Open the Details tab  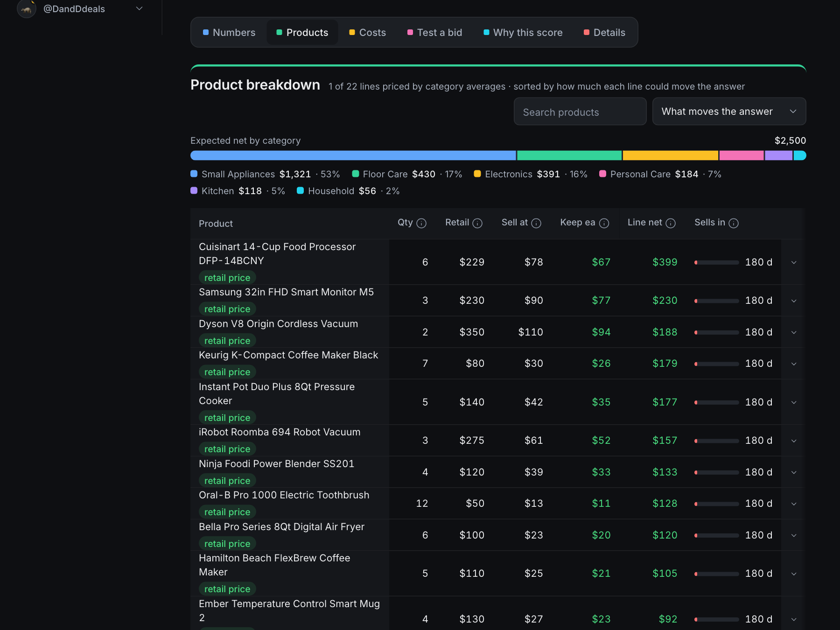click(x=605, y=33)
